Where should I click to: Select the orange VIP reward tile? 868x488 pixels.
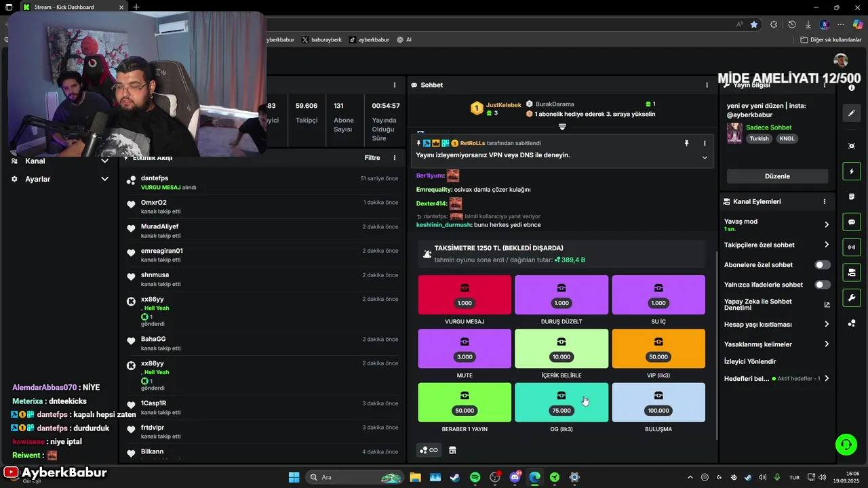click(658, 348)
